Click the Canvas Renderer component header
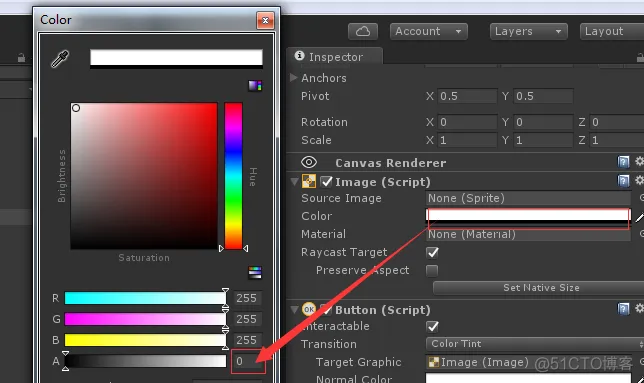The height and width of the screenshot is (383, 644). (x=465, y=163)
